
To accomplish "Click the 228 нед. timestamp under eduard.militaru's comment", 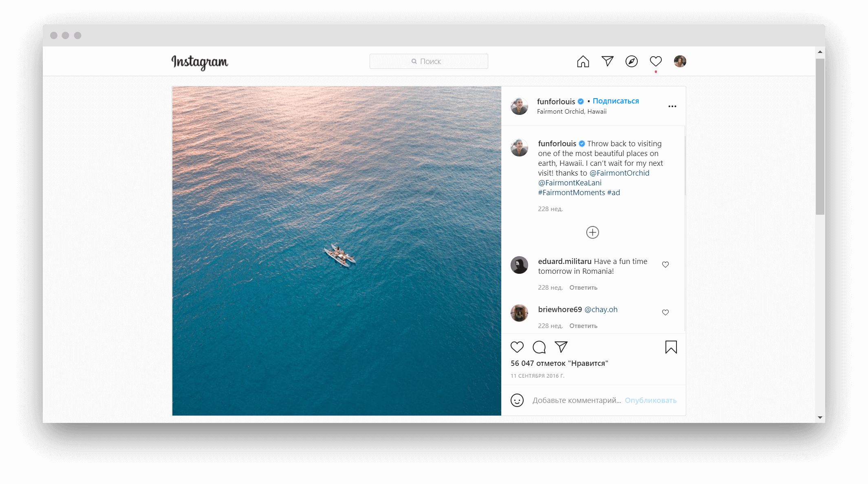I will 550,288.
